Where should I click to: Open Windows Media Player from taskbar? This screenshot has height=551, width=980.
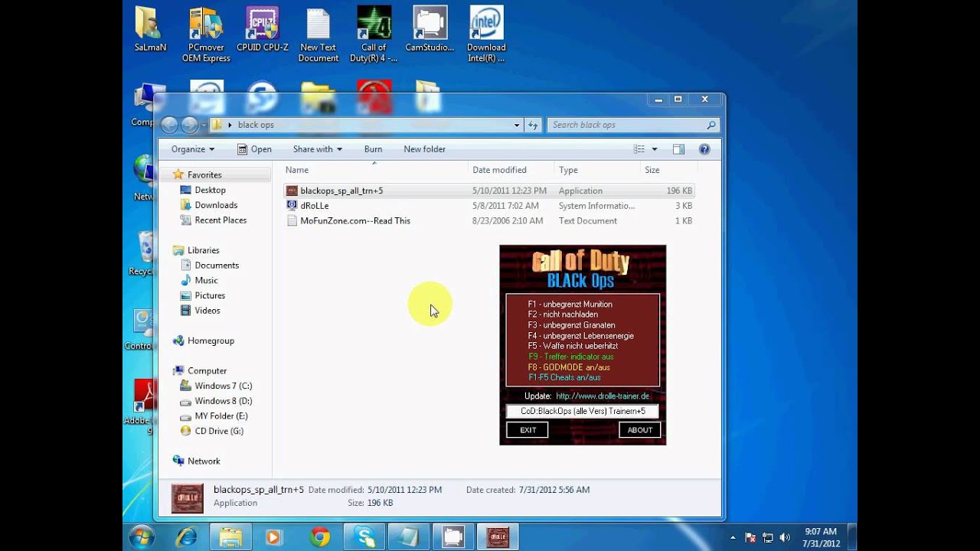274,537
